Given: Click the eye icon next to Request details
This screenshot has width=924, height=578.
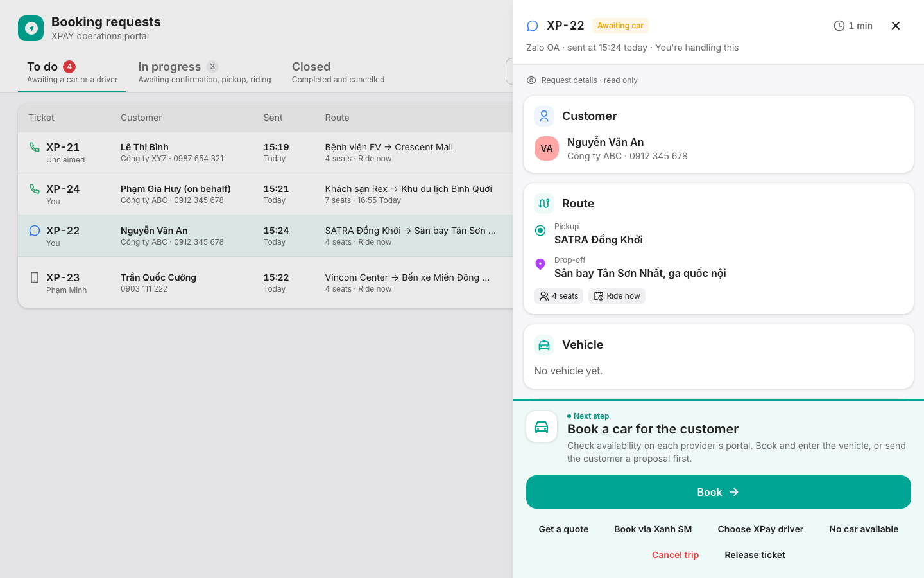Looking at the screenshot, I should (x=531, y=80).
